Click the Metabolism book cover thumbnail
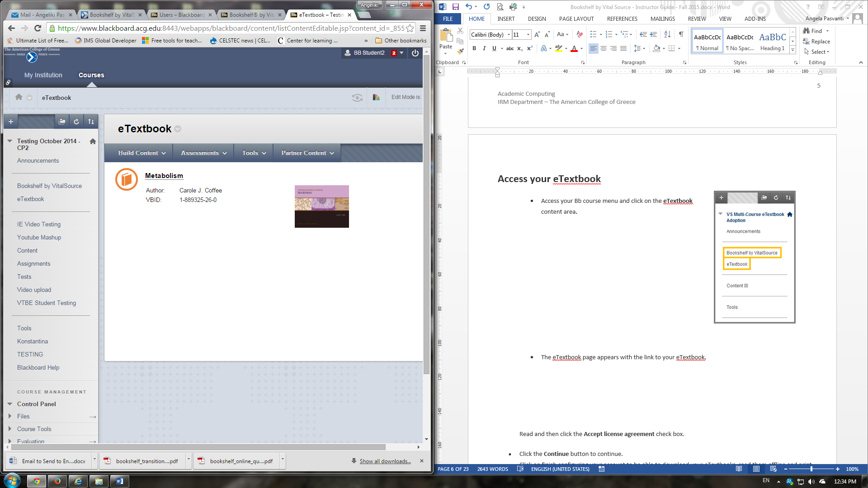Viewport: 868px width, 488px height. pyautogui.click(x=321, y=206)
